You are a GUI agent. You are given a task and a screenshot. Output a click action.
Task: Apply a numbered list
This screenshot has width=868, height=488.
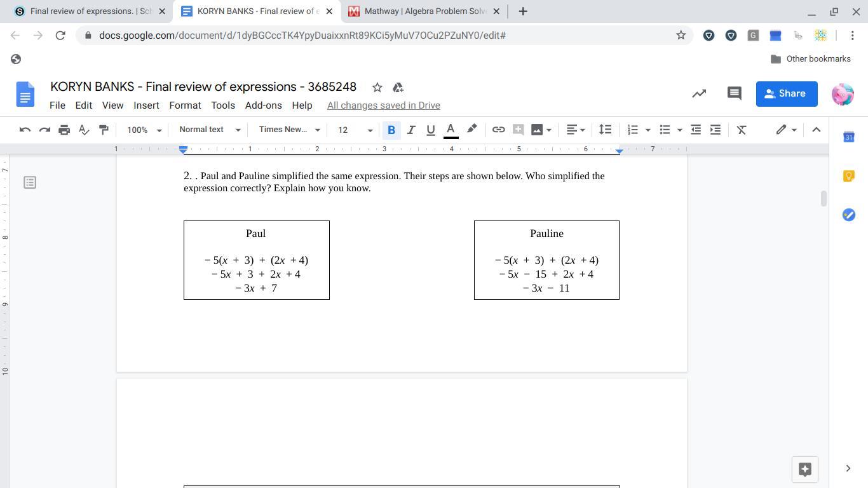coord(633,130)
